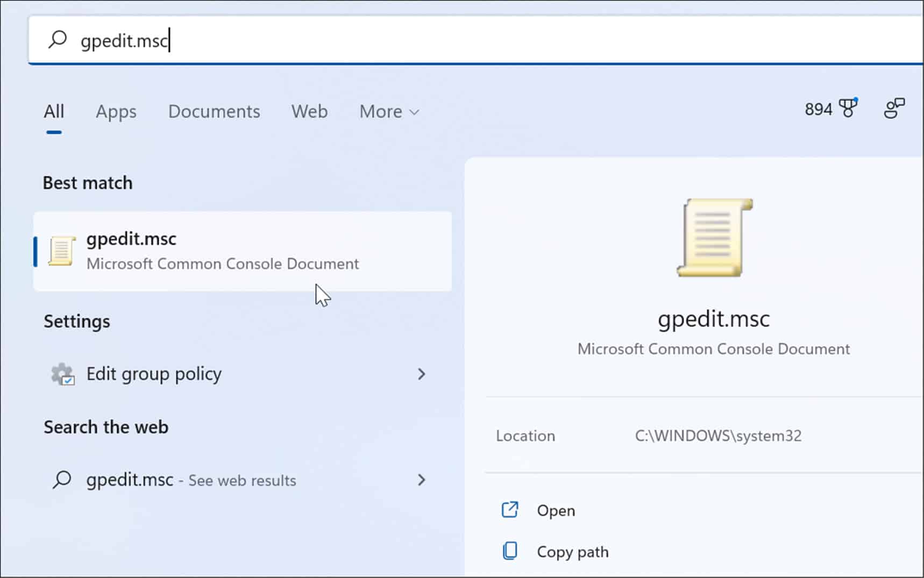
Task: Click the C:\WINDOWS\system32 location text
Action: tap(718, 436)
